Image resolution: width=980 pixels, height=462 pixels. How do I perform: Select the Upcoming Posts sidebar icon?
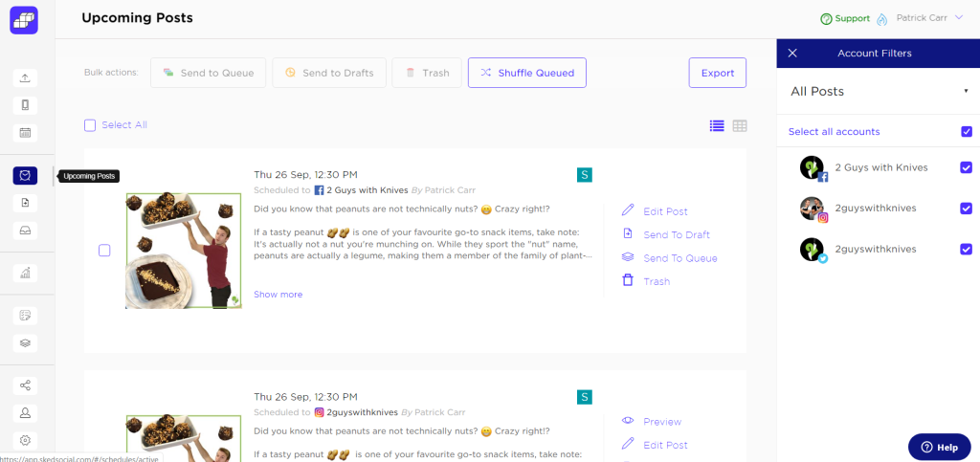(x=25, y=175)
